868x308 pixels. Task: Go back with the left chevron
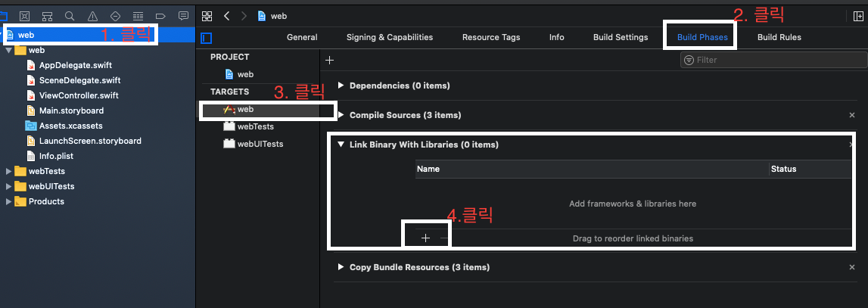226,16
